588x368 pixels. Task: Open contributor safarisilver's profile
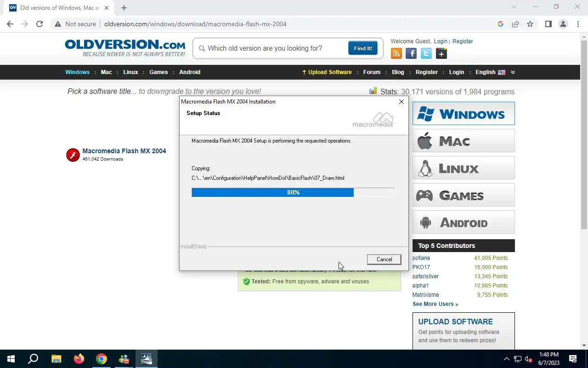425,276
